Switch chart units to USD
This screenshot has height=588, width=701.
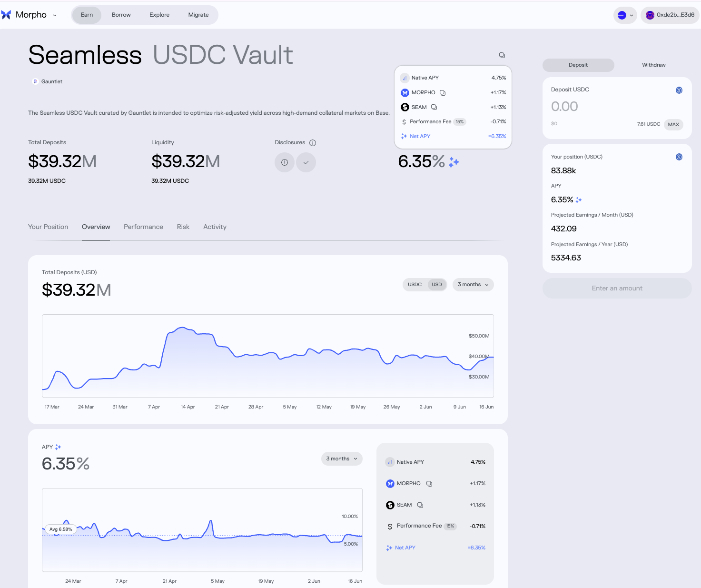point(437,285)
